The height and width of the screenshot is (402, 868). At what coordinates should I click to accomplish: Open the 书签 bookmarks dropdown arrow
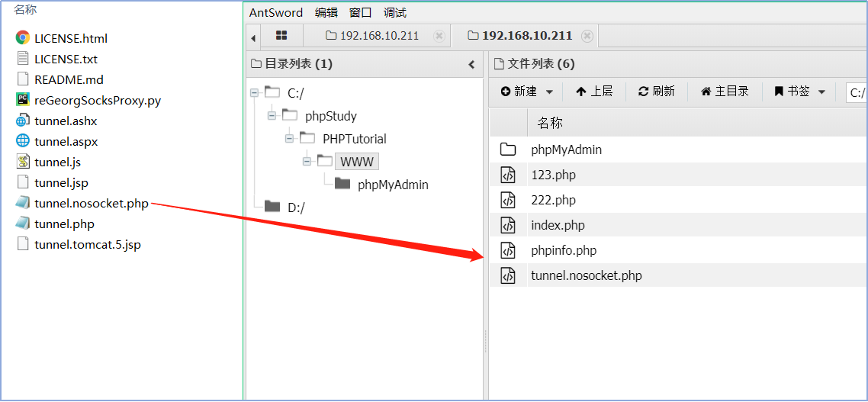[x=821, y=92]
